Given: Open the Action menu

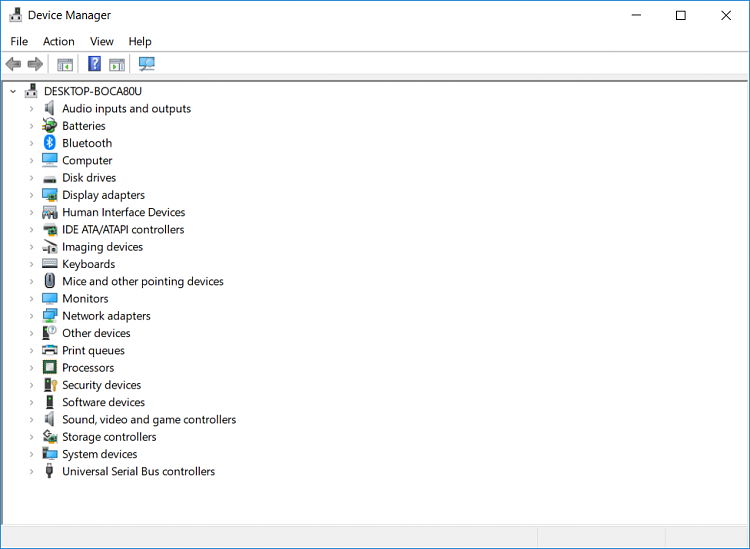Looking at the screenshot, I should pos(58,41).
